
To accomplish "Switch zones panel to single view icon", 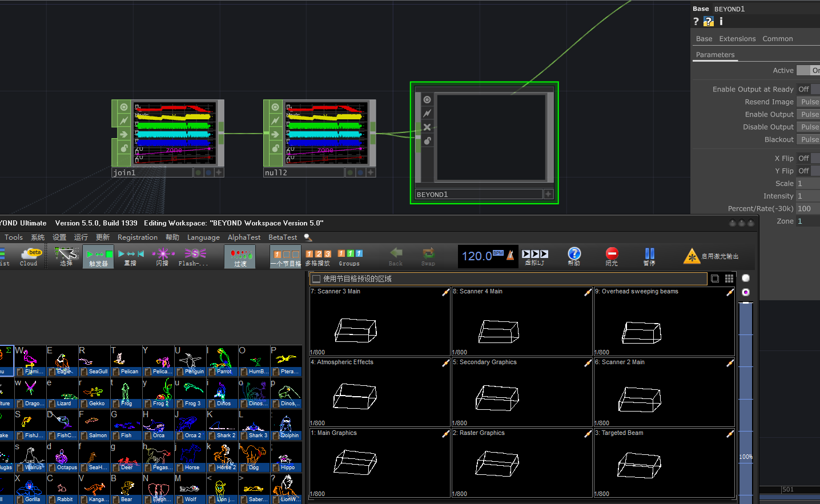I will click(715, 279).
